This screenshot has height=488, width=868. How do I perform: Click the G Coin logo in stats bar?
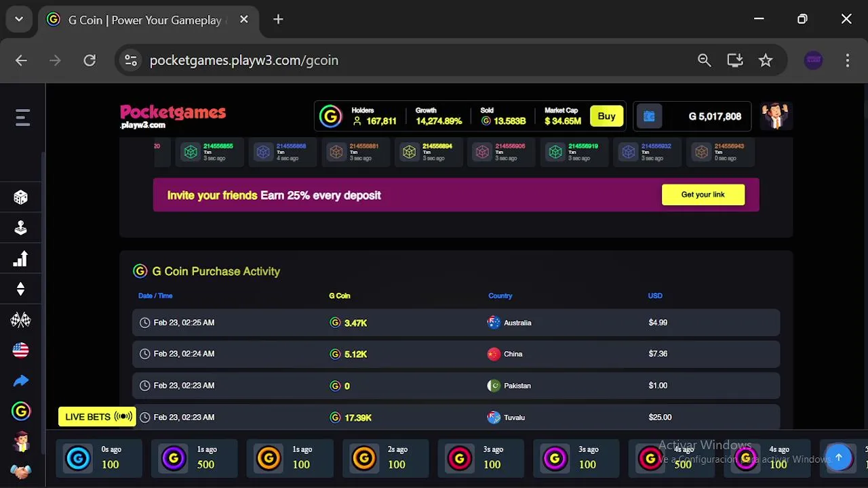(331, 117)
